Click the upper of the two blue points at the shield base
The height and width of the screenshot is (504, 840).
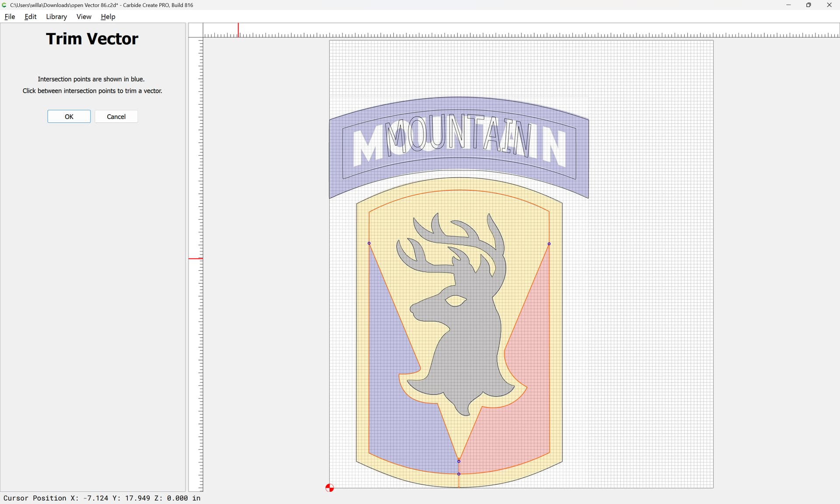[x=459, y=461]
